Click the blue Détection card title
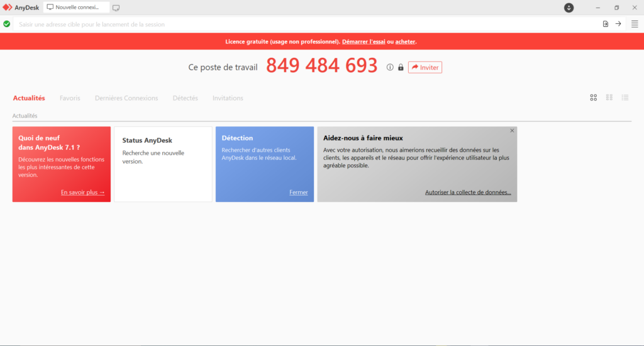The width and height of the screenshot is (644, 346). 237,138
